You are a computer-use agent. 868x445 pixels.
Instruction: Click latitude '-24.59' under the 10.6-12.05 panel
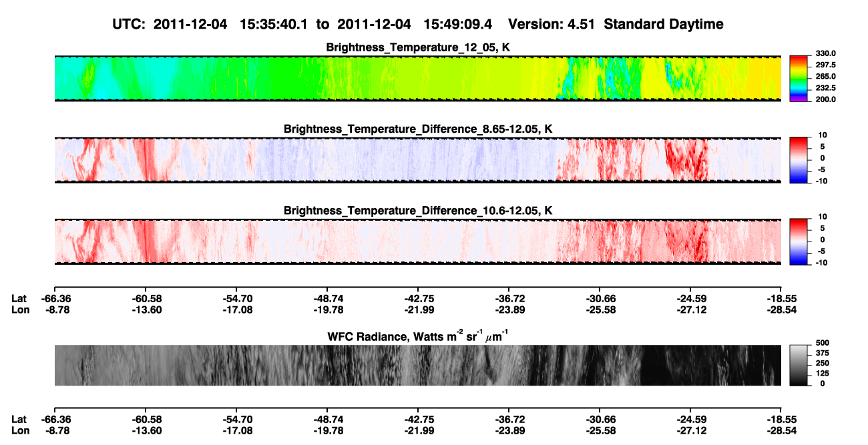[x=690, y=298]
